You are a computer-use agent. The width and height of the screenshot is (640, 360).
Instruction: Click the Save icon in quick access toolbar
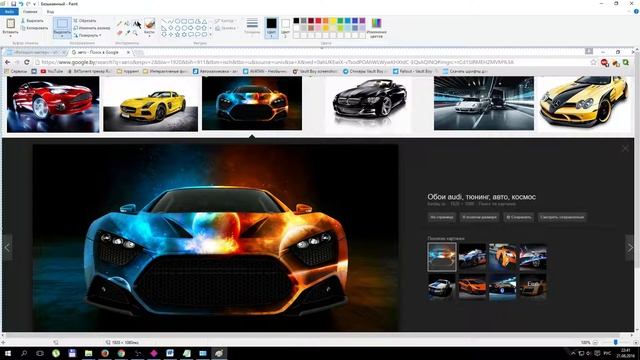click(13, 4)
